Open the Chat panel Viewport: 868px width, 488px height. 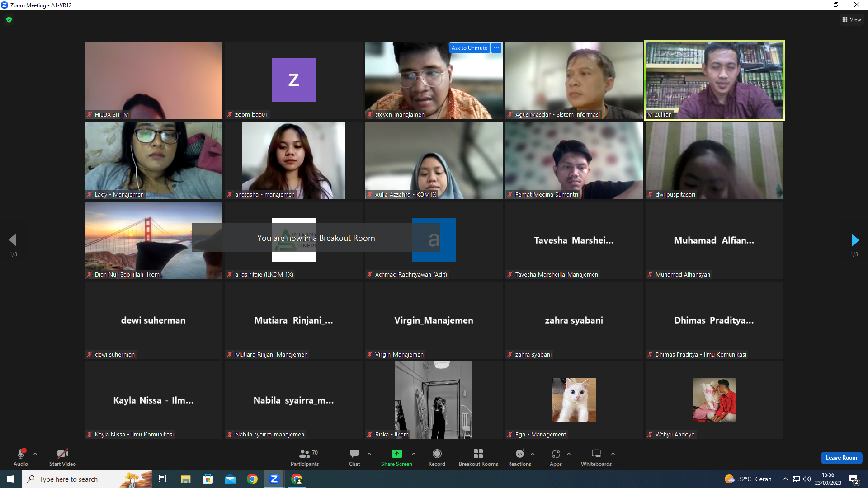point(354,457)
